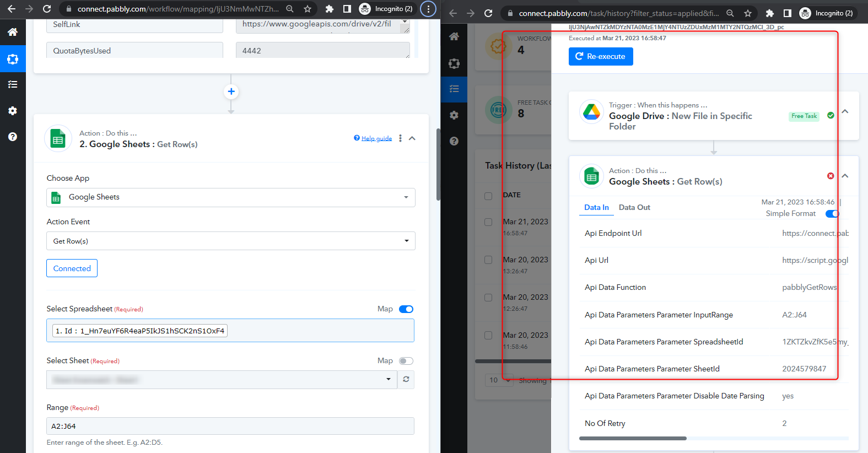Check the Mar 20, 2023 12:26:47 task row
The height and width of the screenshot is (453, 868).
[x=488, y=298]
